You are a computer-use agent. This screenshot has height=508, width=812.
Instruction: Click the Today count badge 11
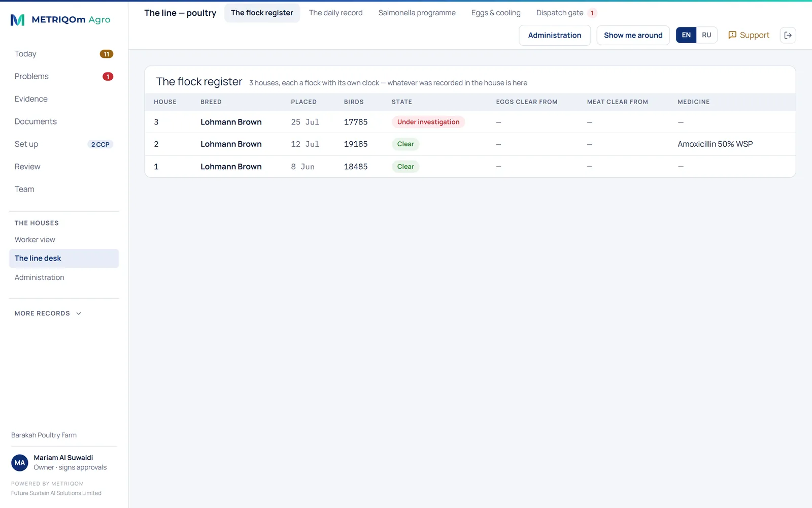[107, 54]
